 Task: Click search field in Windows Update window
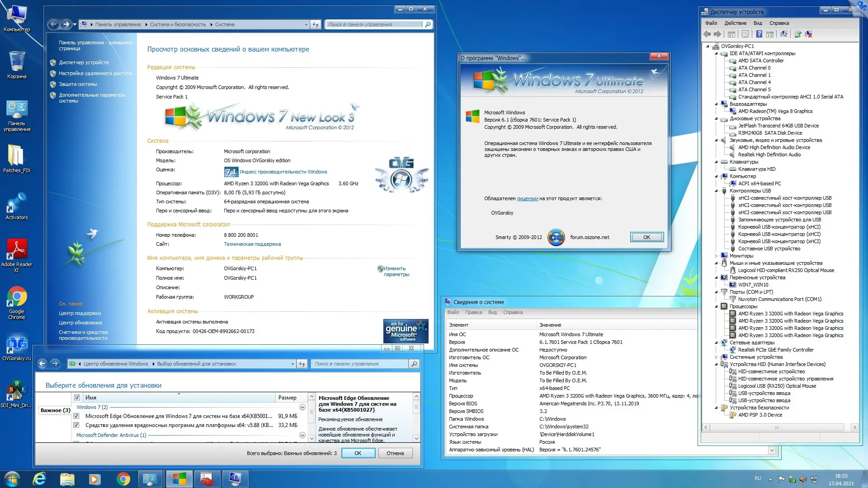click(x=359, y=364)
